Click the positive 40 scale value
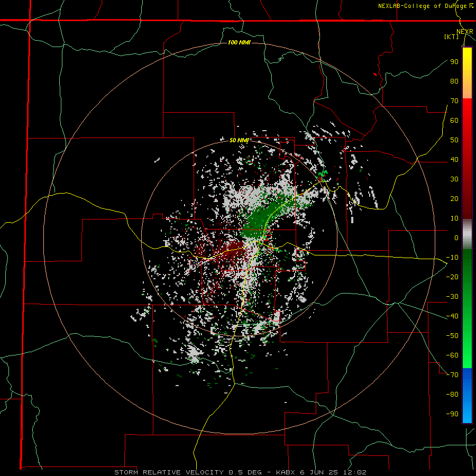 (x=454, y=159)
